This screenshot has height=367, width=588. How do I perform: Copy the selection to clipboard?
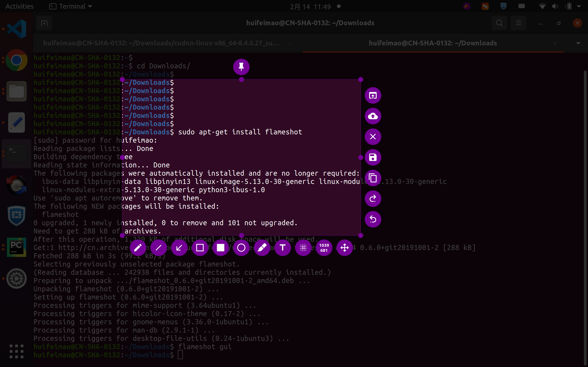pyautogui.click(x=373, y=178)
